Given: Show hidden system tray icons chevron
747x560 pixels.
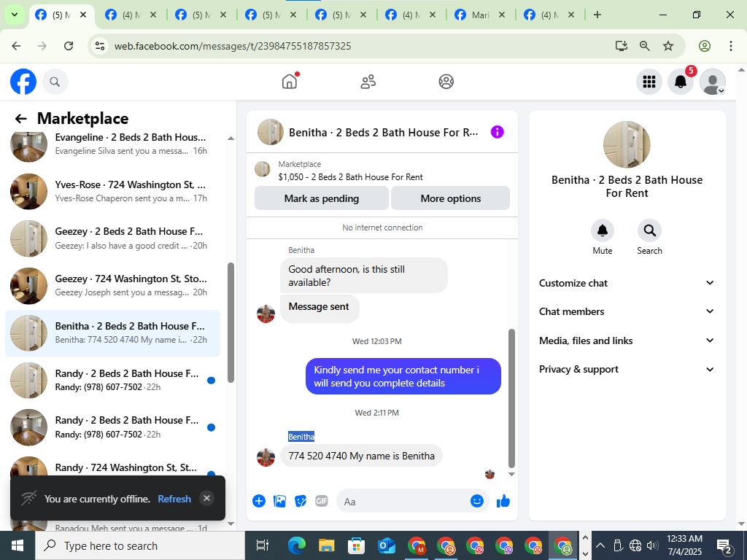Looking at the screenshot, I should [x=600, y=545].
